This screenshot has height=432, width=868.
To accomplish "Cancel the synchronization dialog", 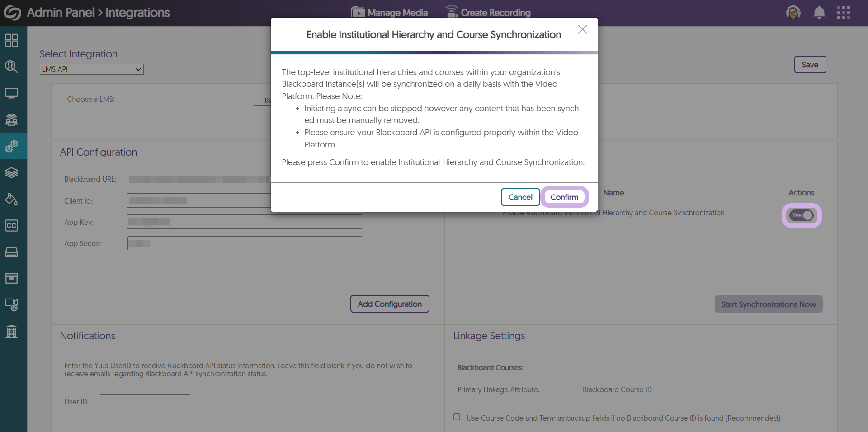I will coord(520,197).
